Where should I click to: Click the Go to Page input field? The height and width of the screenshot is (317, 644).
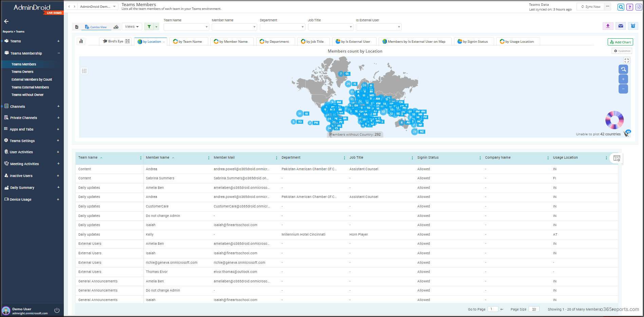(493, 309)
